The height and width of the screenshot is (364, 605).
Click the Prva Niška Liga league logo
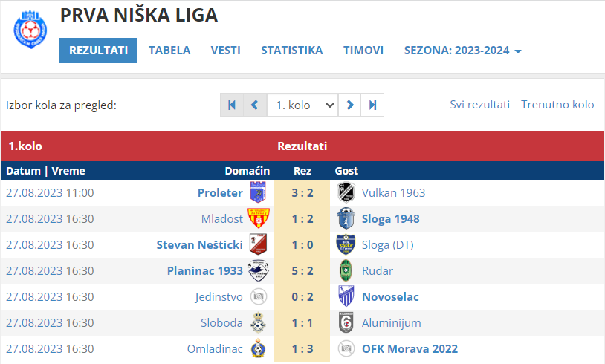(30, 30)
